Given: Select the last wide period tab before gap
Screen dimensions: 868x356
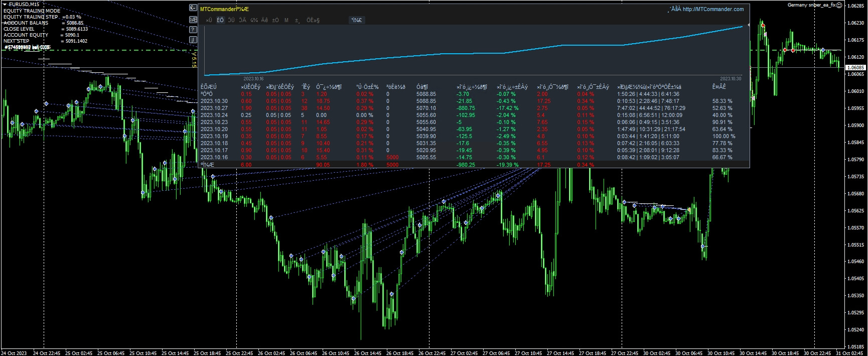Looking at the screenshot, I should [313, 20].
